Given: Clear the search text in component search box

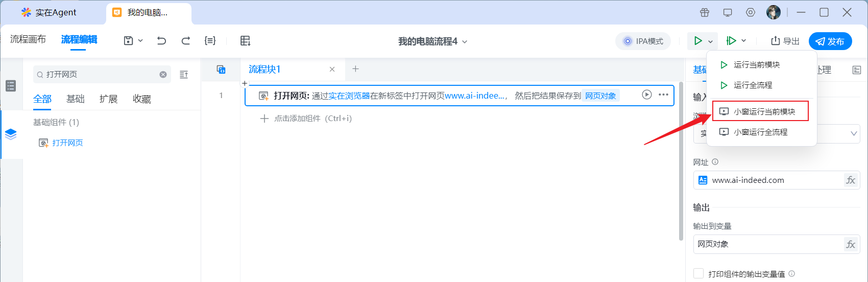Looking at the screenshot, I should (163, 75).
